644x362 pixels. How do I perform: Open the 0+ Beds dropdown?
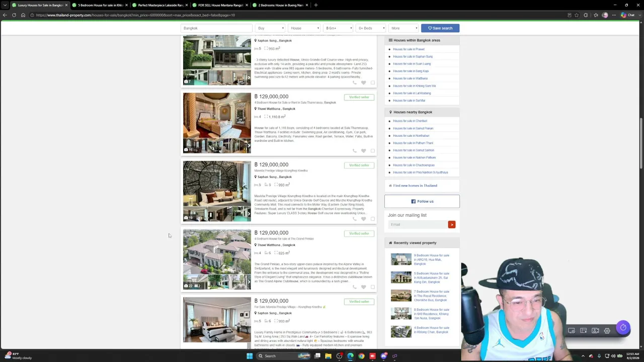(x=371, y=28)
